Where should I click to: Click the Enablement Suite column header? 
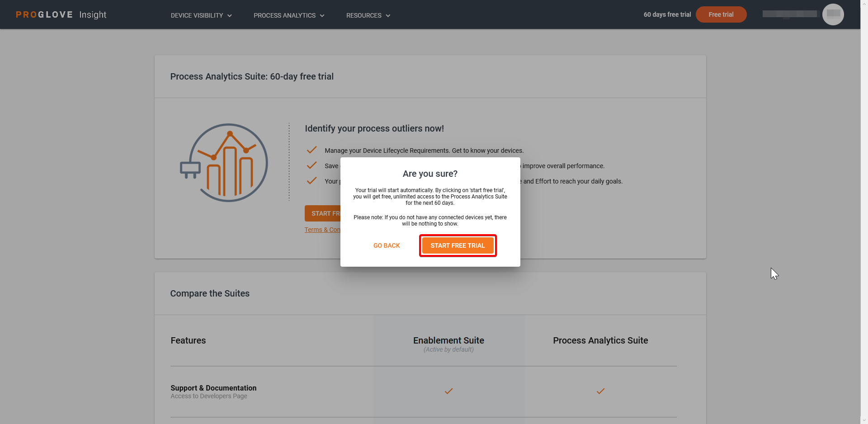coord(448,340)
